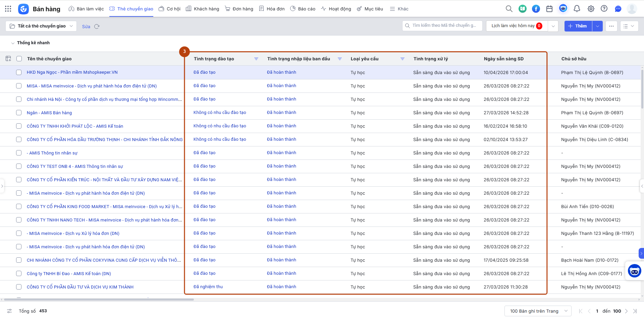Image resolution: width=644 pixels, height=320 pixels.
Task: Click the green book icon in header
Action: [523, 9]
